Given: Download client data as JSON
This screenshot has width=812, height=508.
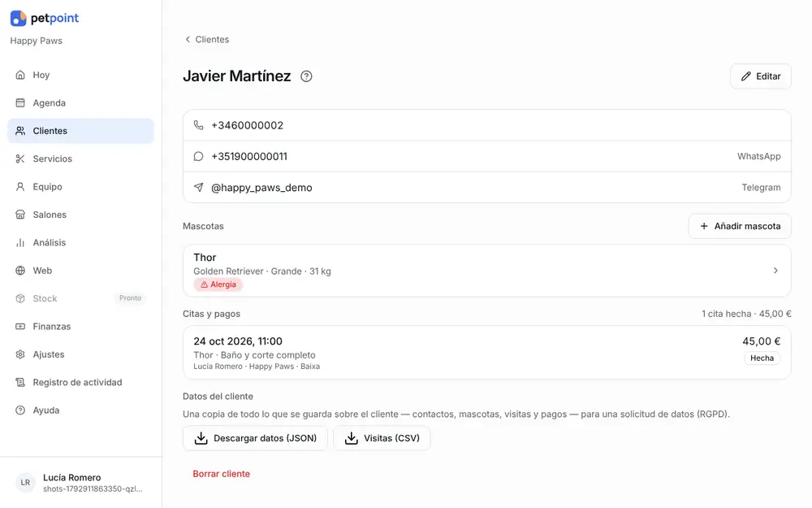Looking at the screenshot, I should click(255, 438).
